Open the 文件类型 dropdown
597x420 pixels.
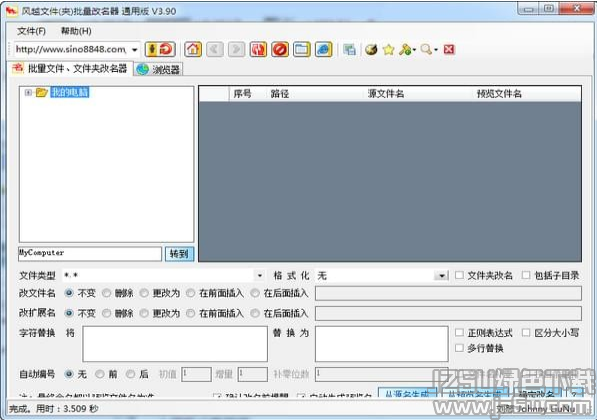pyautogui.click(x=259, y=275)
